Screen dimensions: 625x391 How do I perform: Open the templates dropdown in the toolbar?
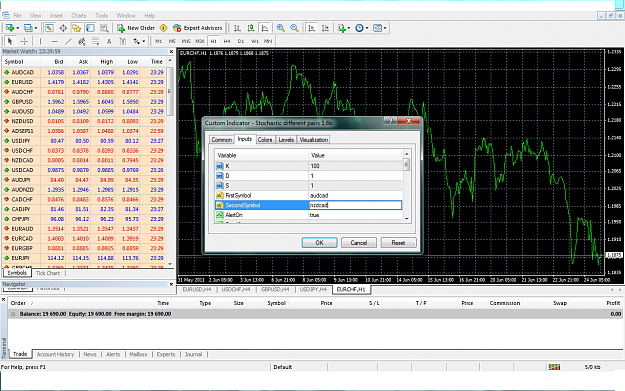[385, 28]
